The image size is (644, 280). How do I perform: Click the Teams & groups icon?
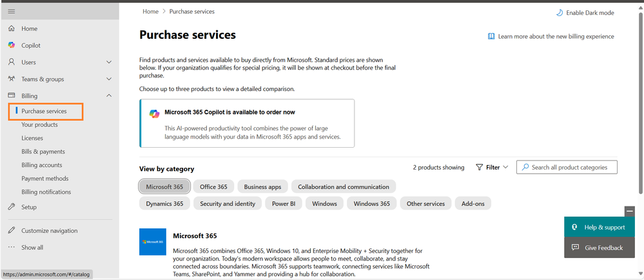pos(12,79)
